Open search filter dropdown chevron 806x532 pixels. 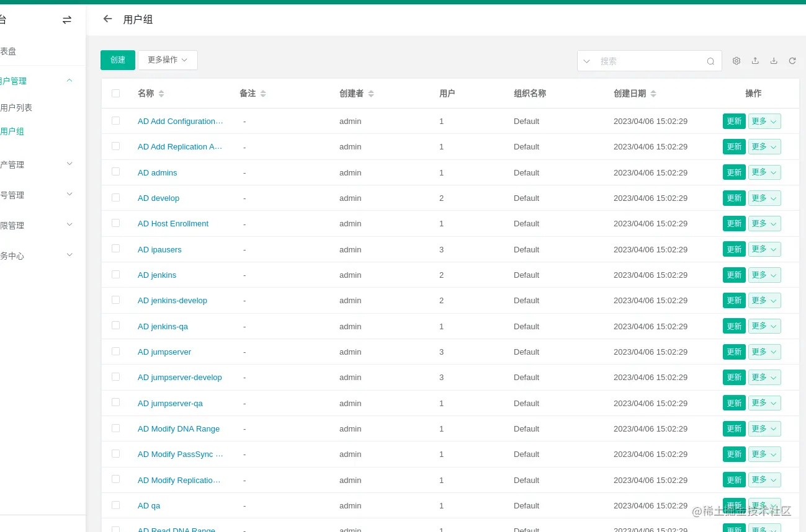click(x=586, y=61)
